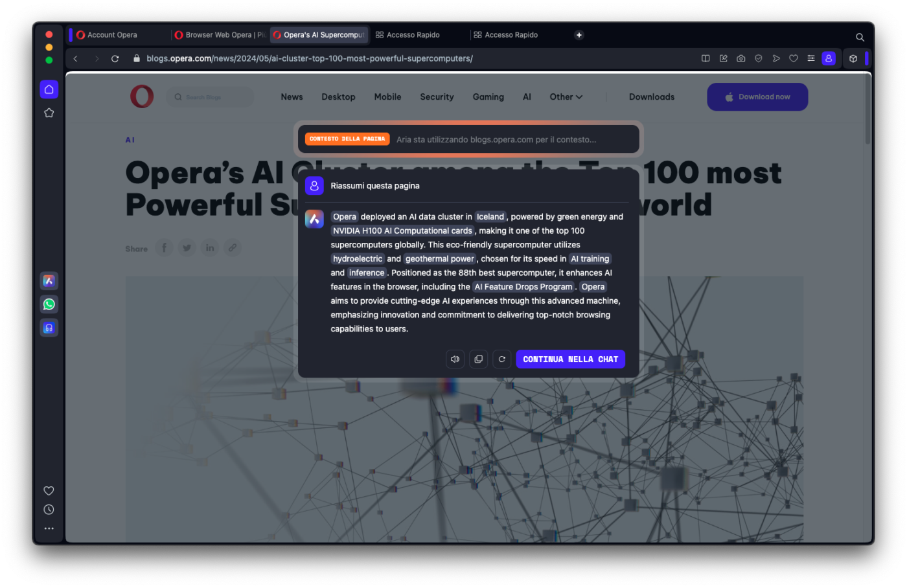Viewport: 907px width, 588px height.
Task: Open the headphones music player sidebar icon
Action: click(49, 328)
